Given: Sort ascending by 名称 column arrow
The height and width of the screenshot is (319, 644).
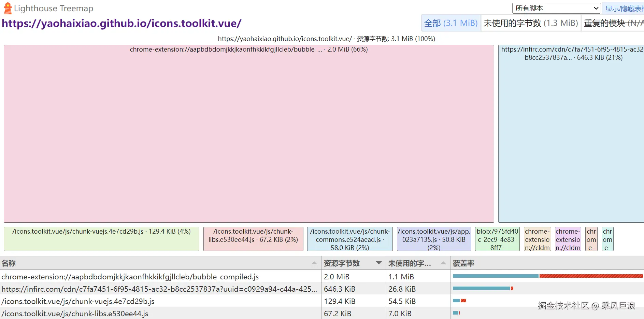Looking at the screenshot, I should (x=314, y=263).
